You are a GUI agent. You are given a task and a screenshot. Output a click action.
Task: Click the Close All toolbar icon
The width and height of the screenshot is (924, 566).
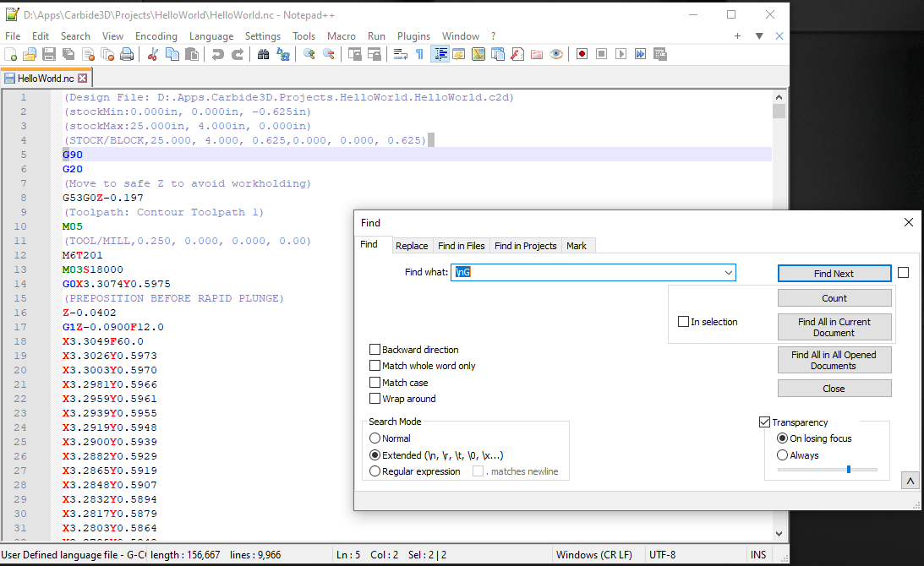107,55
